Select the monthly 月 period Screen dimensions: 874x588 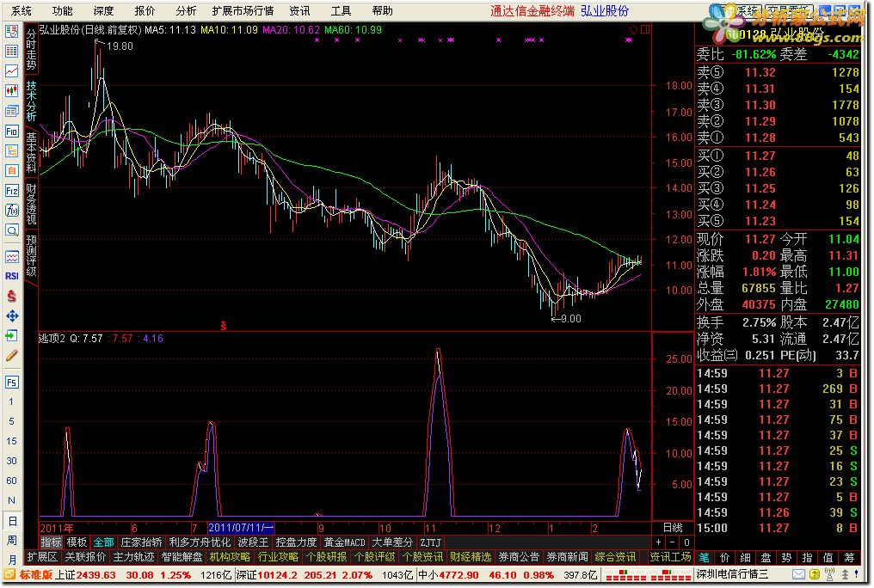coord(11,559)
